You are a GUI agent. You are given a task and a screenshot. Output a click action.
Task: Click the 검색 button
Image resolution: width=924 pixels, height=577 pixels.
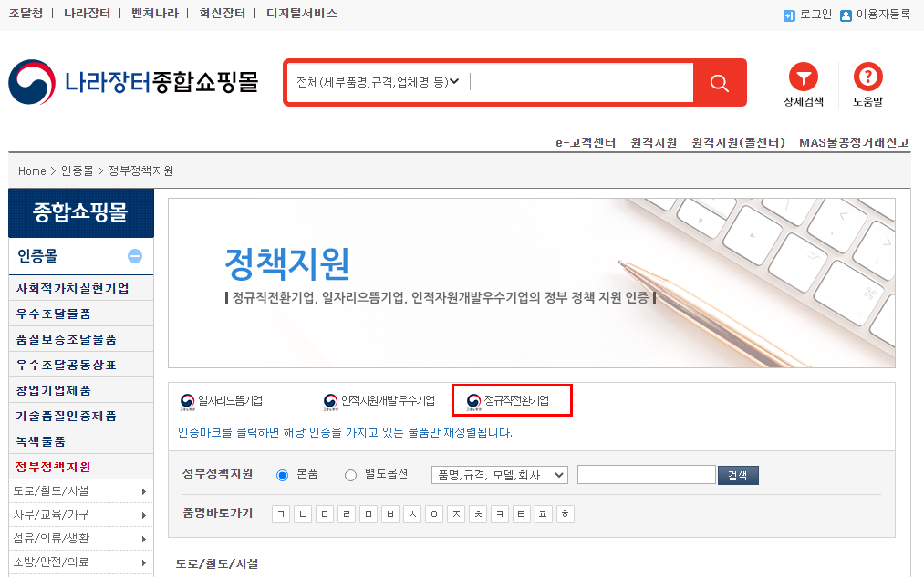[x=738, y=475]
